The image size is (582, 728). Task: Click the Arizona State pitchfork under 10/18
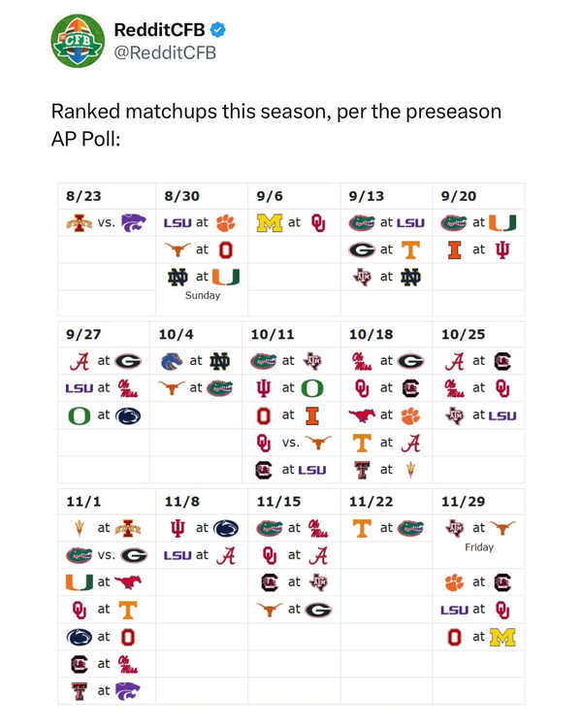(413, 470)
